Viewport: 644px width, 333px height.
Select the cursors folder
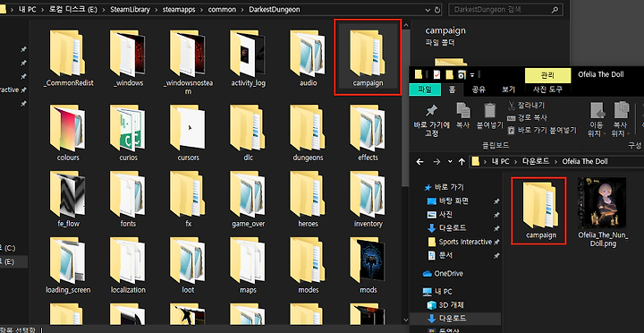coord(188,132)
